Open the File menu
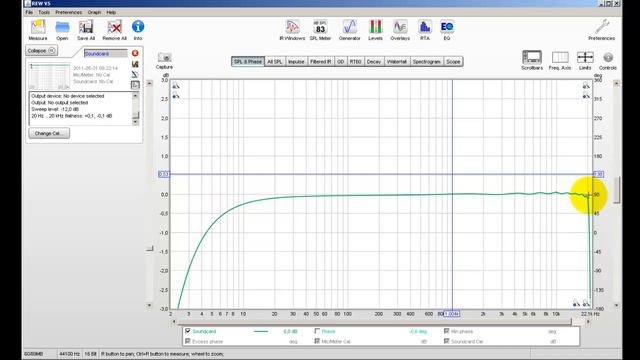Viewport: 640px width, 360px height. 29,12
